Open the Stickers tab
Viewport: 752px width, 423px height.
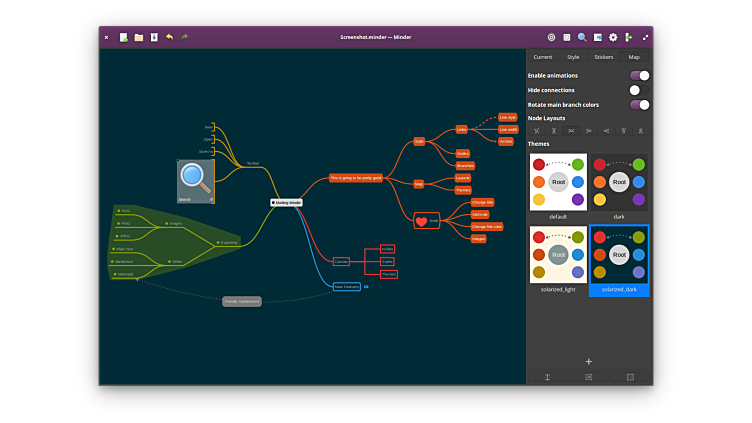603,57
